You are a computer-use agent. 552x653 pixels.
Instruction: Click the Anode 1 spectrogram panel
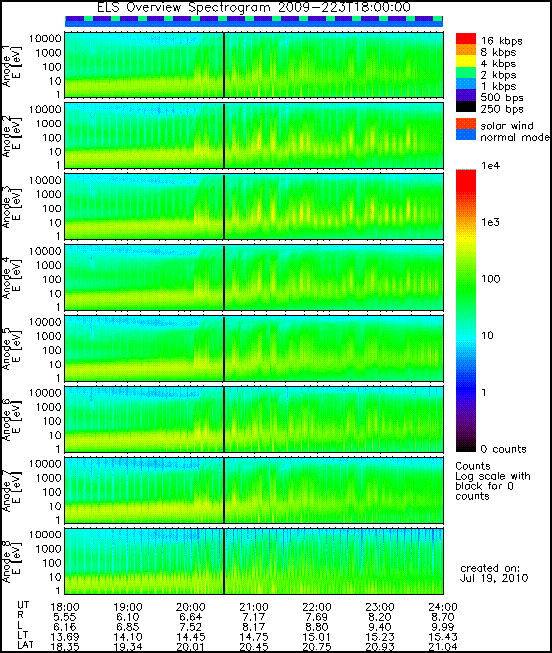[254, 65]
